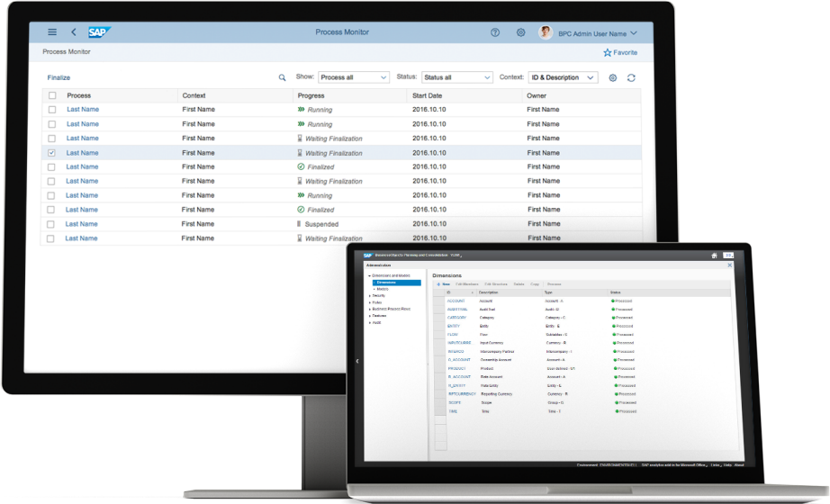
Task: Click the home icon on laptop screen
Action: (x=714, y=256)
